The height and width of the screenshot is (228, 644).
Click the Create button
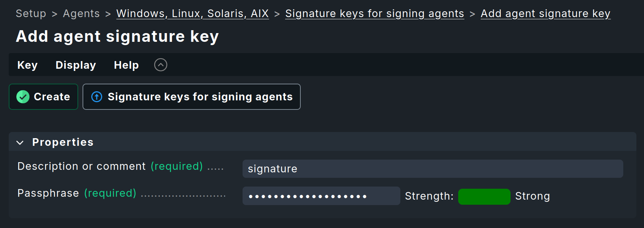pyautogui.click(x=43, y=97)
